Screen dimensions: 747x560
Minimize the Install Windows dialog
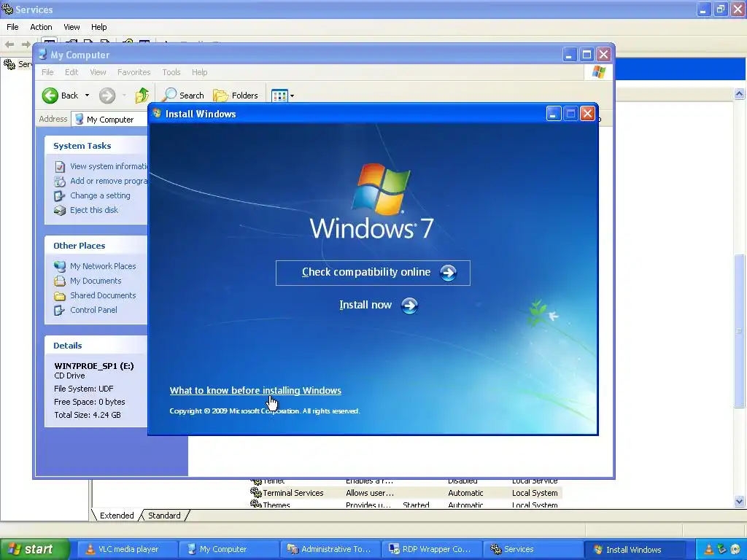pyautogui.click(x=553, y=114)
